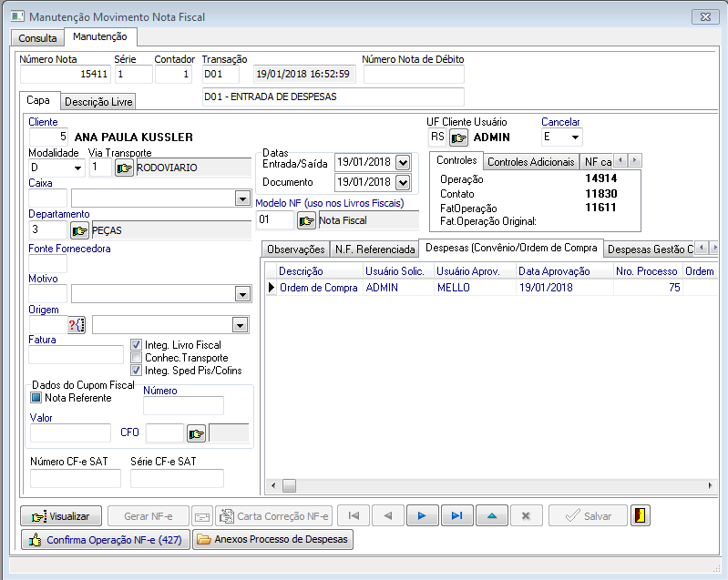Open the Descrição Livre tab
The image size is (728, 580).
[98, 102]
